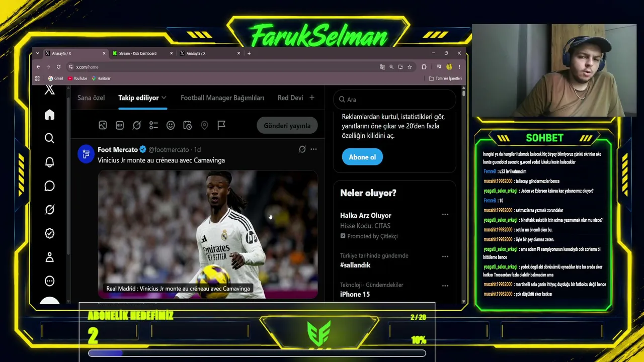Open Grok from the left sidebar
The width and height of the screenshot is (644, 362).
49,210
